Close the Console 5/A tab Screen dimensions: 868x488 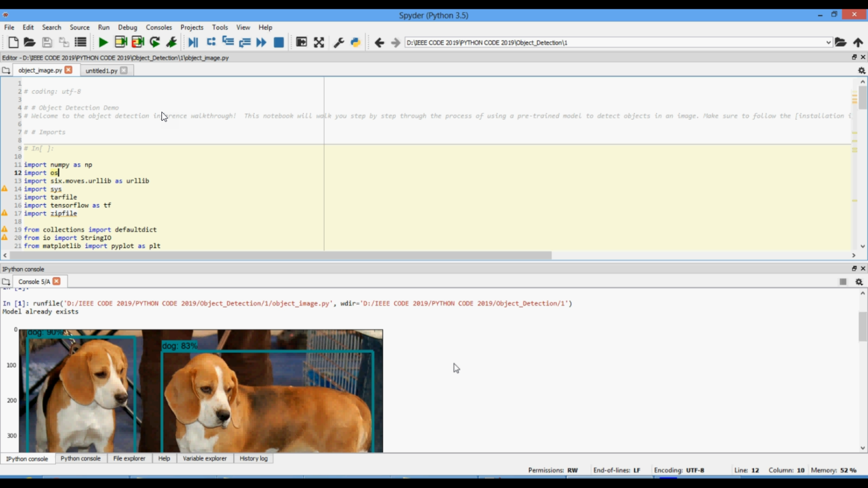57,281
